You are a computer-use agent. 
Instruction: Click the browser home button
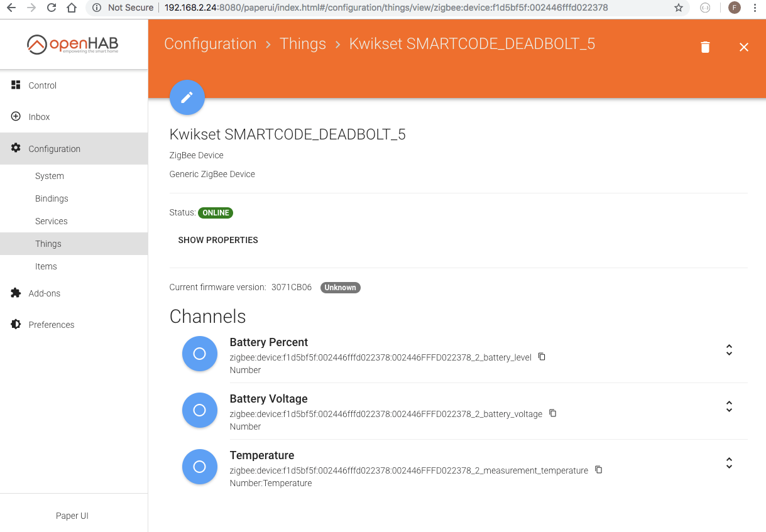pyautogui.click(x=72, y=8)
